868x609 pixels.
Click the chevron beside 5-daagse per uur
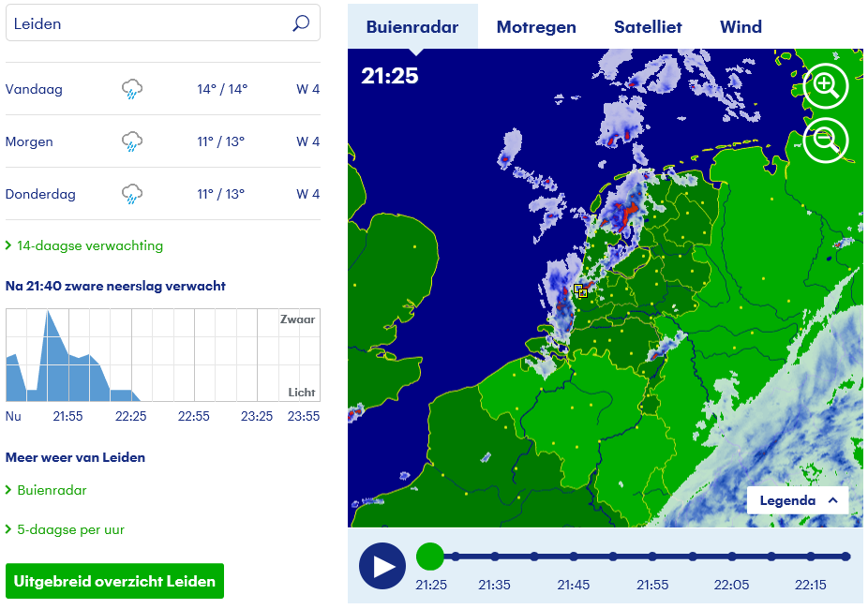(8, 529)
